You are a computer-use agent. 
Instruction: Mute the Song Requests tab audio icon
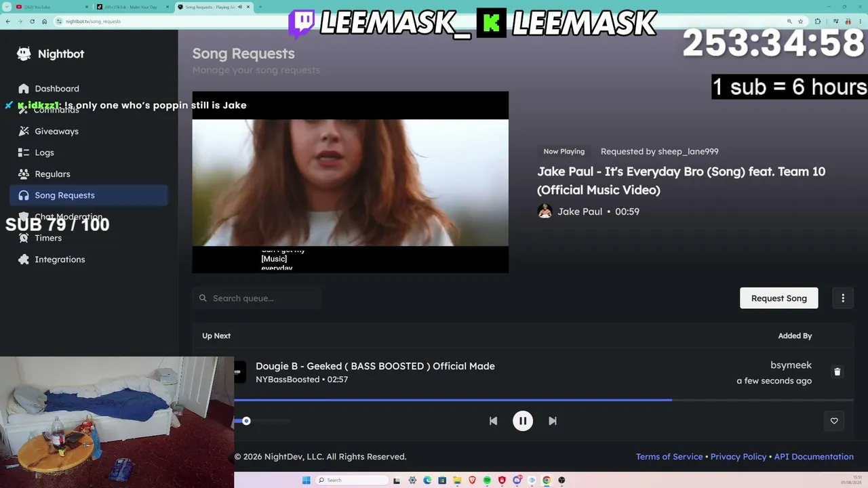[240, 7]
